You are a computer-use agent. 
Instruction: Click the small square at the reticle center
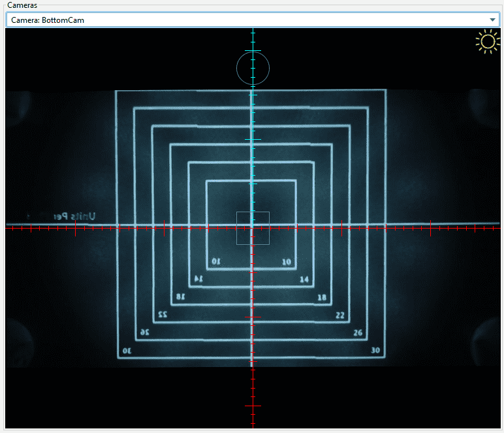(x=253, y=228)
